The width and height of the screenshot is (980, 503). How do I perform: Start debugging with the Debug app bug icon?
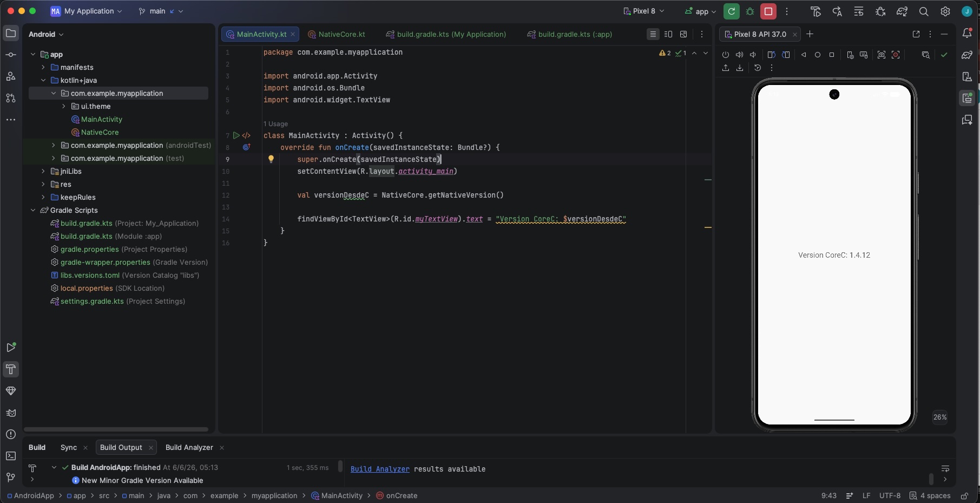[749, 11]
